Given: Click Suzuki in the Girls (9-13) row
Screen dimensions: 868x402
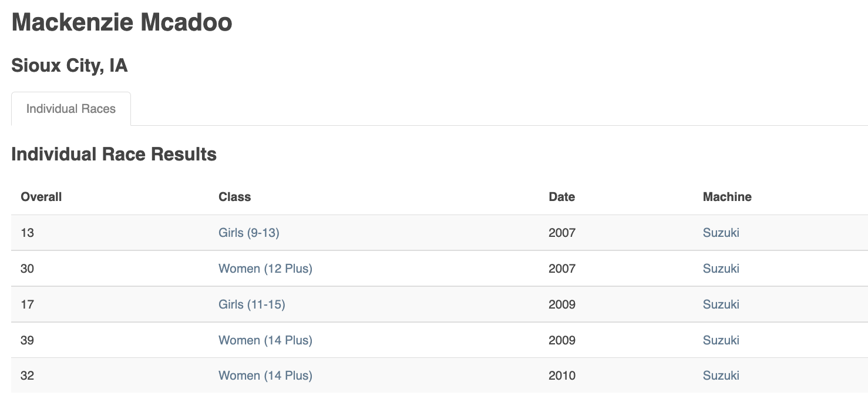Looking at the screenshot, I should click(721, 233).
